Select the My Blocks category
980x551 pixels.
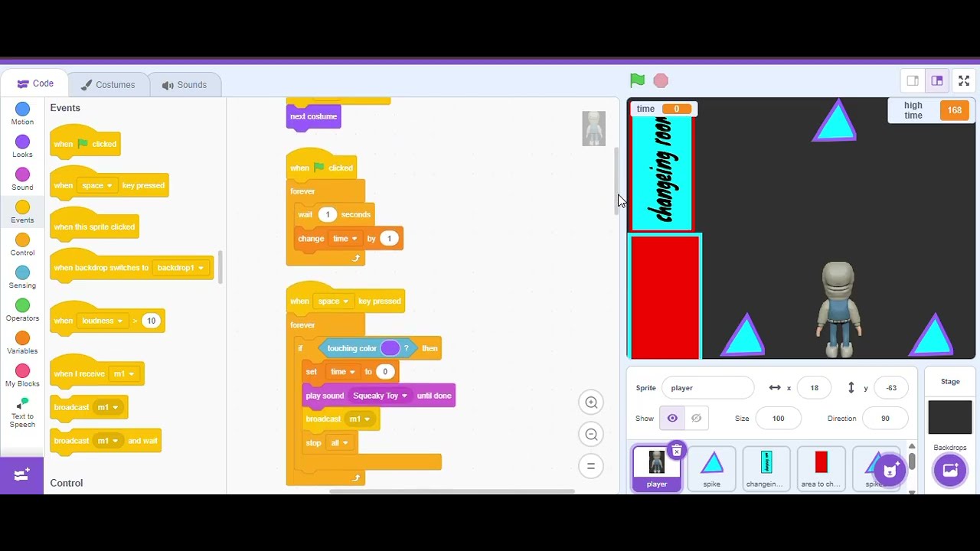(22, 376)
